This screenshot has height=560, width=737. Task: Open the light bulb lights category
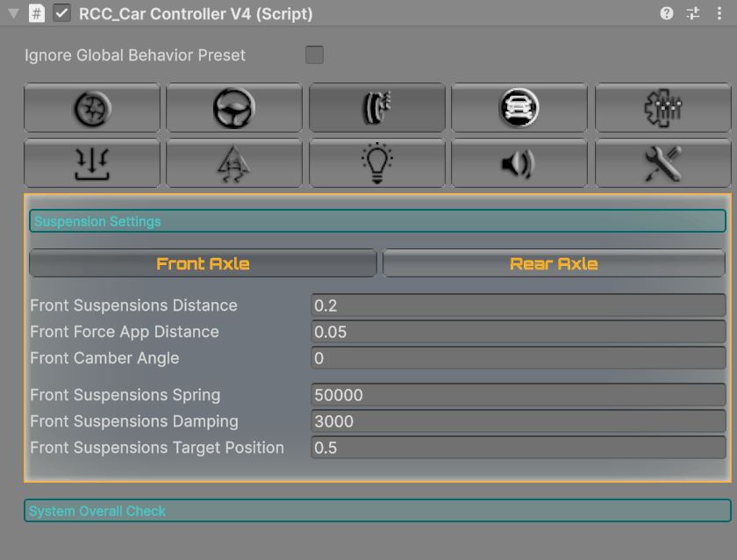tap(377, 163)
